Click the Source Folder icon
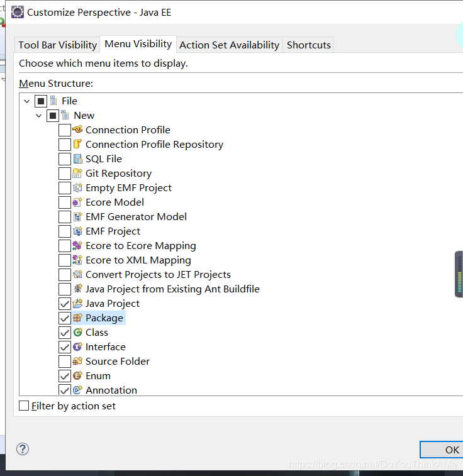Image resolution: width=463 pixels, height=476 pixels. point(78,361)
